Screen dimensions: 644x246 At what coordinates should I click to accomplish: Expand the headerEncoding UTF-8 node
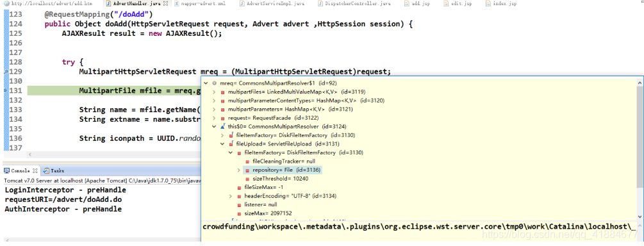click(x=231, y=196)
